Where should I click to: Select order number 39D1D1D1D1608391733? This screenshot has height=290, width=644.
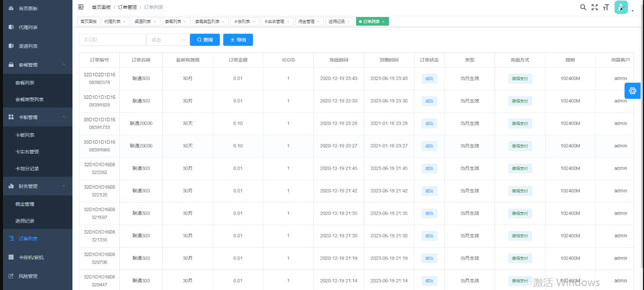coord(99,123)
